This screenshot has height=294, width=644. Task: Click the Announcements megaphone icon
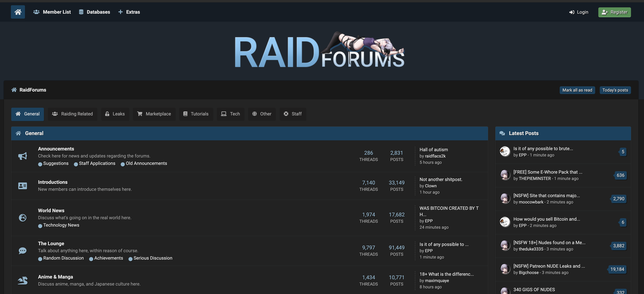22,156
